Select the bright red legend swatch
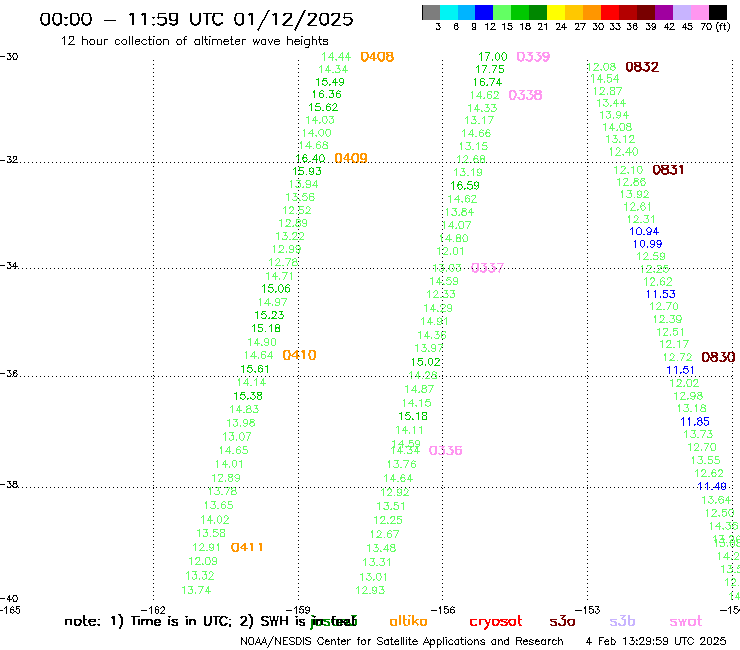Image resolution: width=740 pixels, height=650 pixels. coord(610,12)
